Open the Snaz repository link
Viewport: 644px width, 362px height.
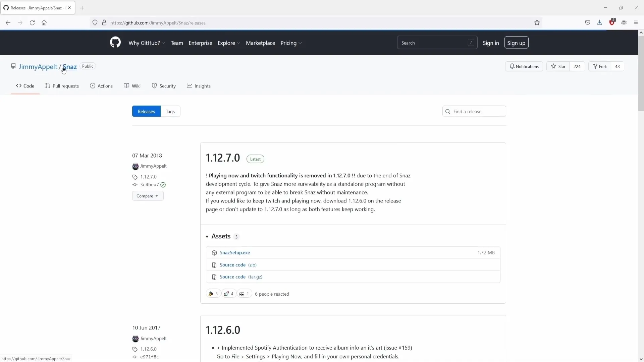tap(70, 67)
